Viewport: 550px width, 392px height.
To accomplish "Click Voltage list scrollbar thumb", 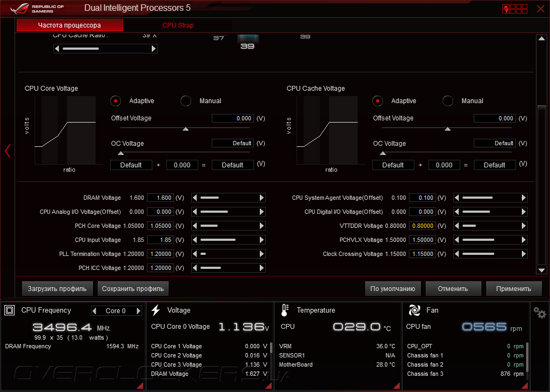I will click(x=271, y=348).
